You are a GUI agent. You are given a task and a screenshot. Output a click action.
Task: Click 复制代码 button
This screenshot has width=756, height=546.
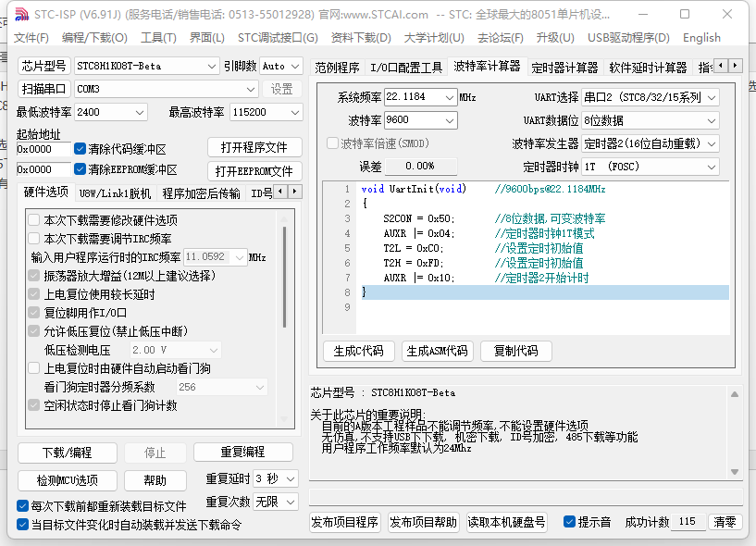pyautogui.click(x=516, y=351)
